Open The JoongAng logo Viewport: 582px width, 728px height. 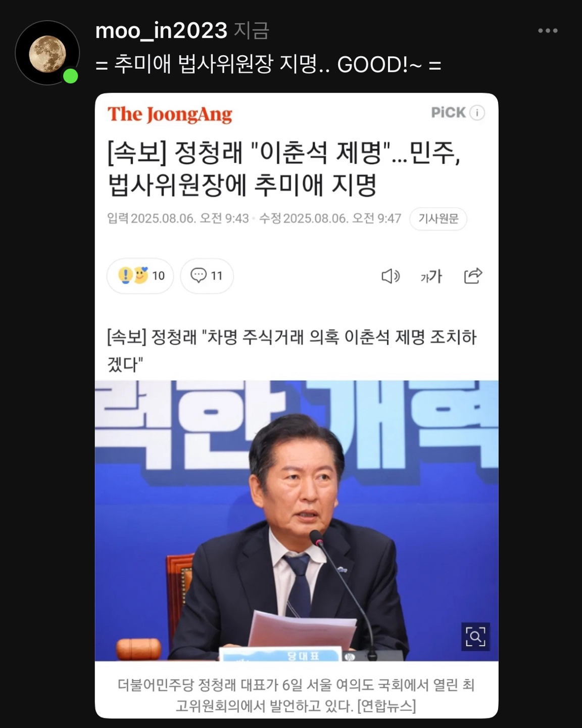[x=170, y=114]
